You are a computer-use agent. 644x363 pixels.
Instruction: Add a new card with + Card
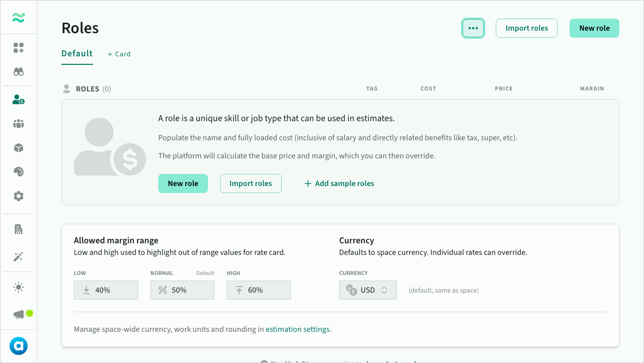[x=119, y=54]
